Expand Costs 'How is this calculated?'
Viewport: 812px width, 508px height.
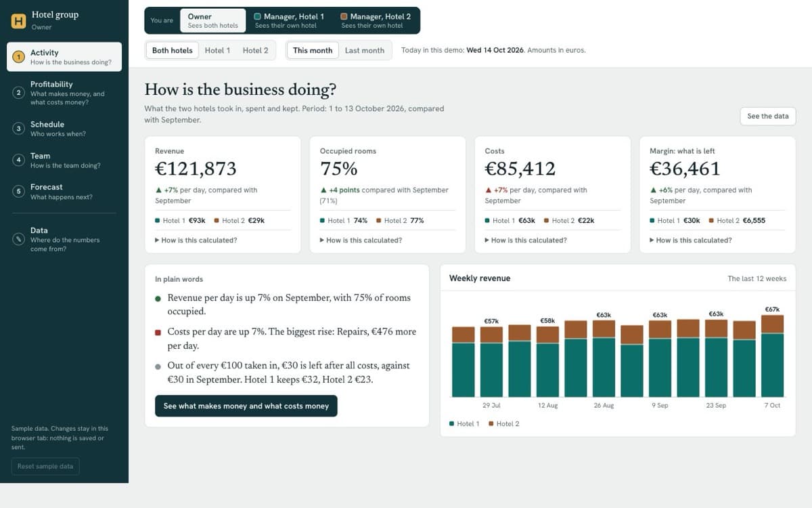[526, 240]
